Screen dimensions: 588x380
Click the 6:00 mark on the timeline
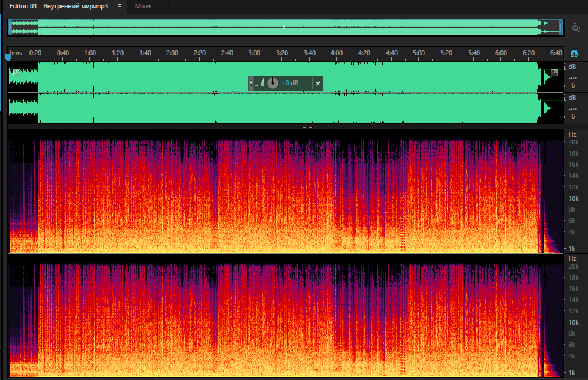tap(500, 53)
